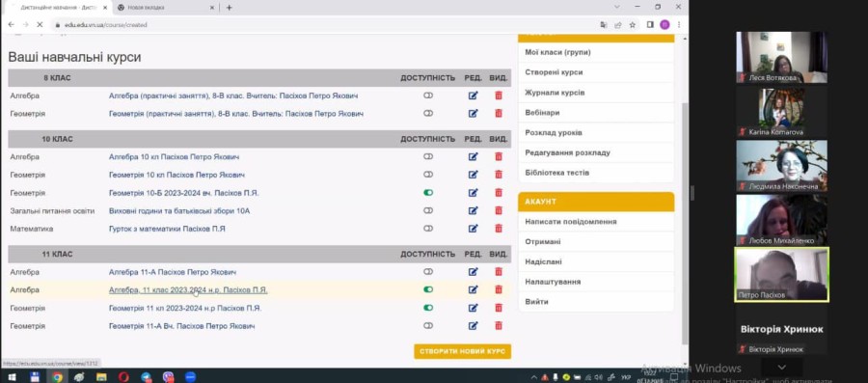The width and height of the screenshot is (868, 383).
Task: Enable availability of Алгебра 11-А
Action: point(428,272)
